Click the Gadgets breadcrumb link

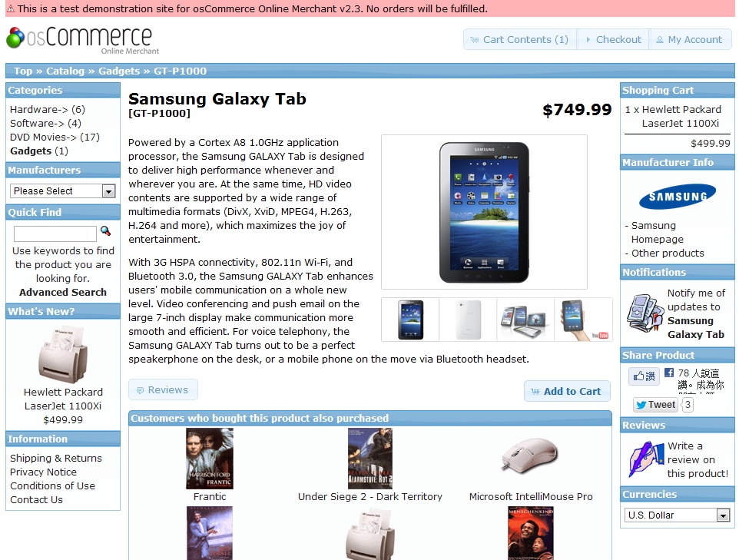click(119, 71)
